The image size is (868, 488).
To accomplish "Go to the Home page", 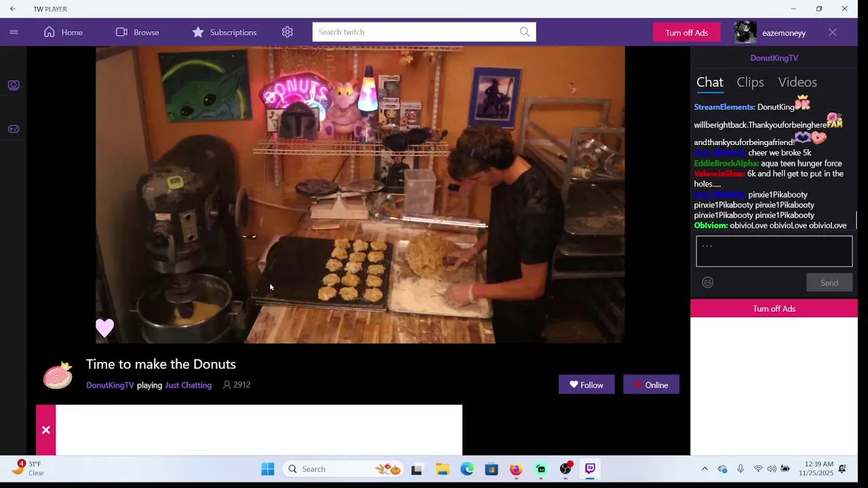I will pyautogui.click(x=63, y=32).
